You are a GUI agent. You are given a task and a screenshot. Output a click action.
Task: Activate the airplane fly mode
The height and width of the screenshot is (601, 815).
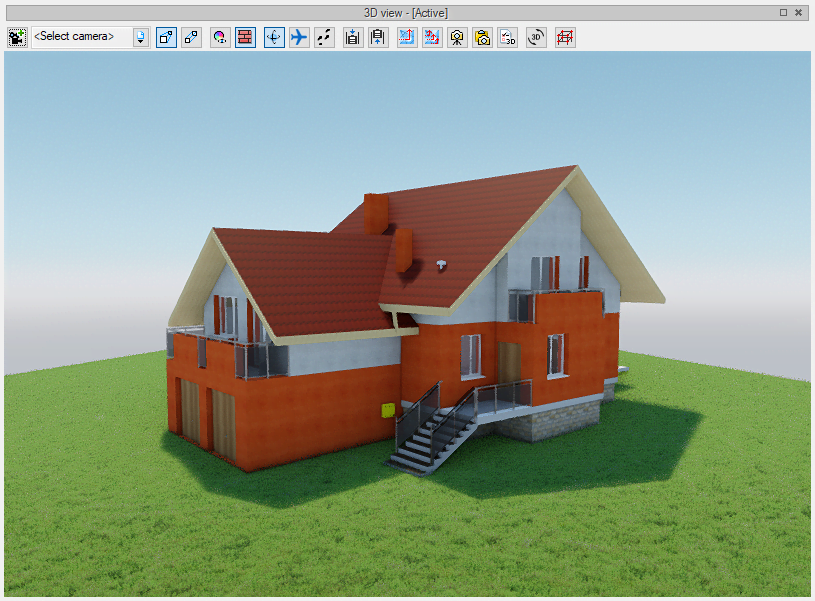click(299, 37)
